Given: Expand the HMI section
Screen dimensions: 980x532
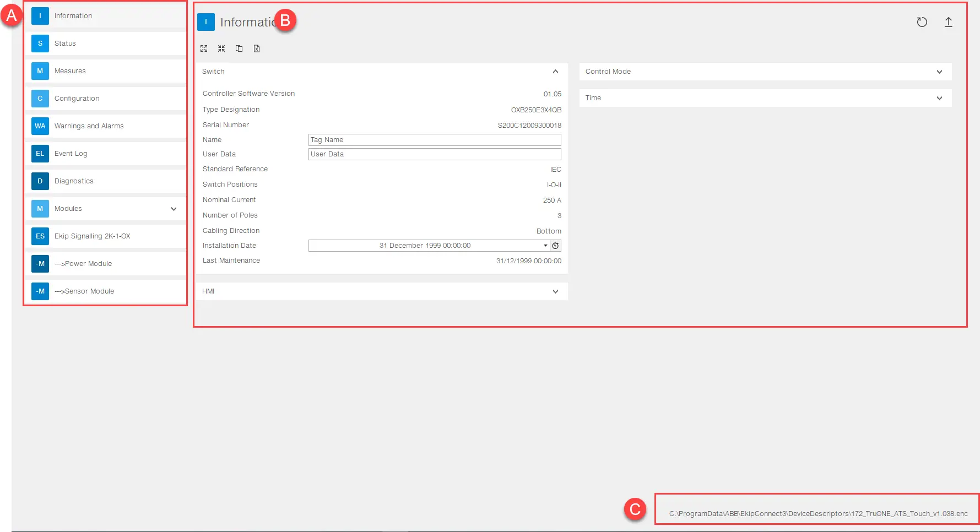Looking at the screenshot, I should coord(555,291).
